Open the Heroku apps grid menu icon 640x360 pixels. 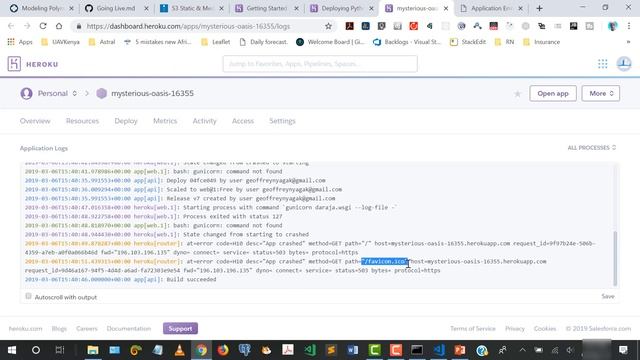coord(602,64)
